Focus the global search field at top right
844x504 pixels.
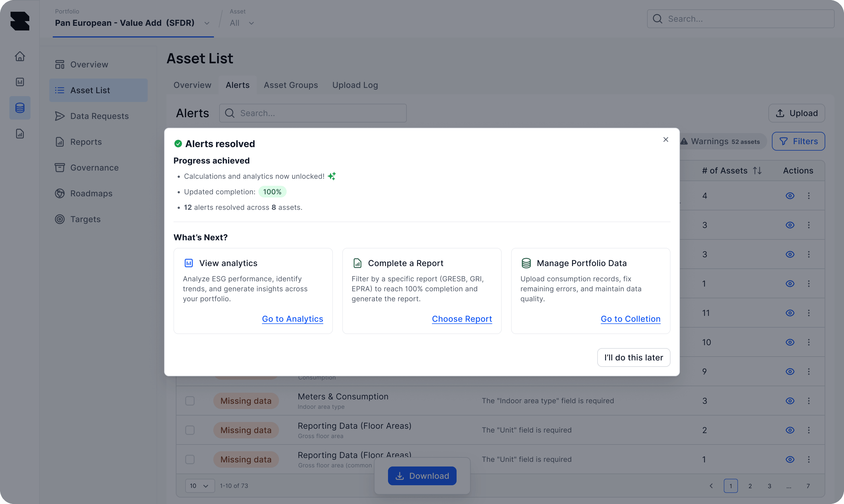coord(741,19)
